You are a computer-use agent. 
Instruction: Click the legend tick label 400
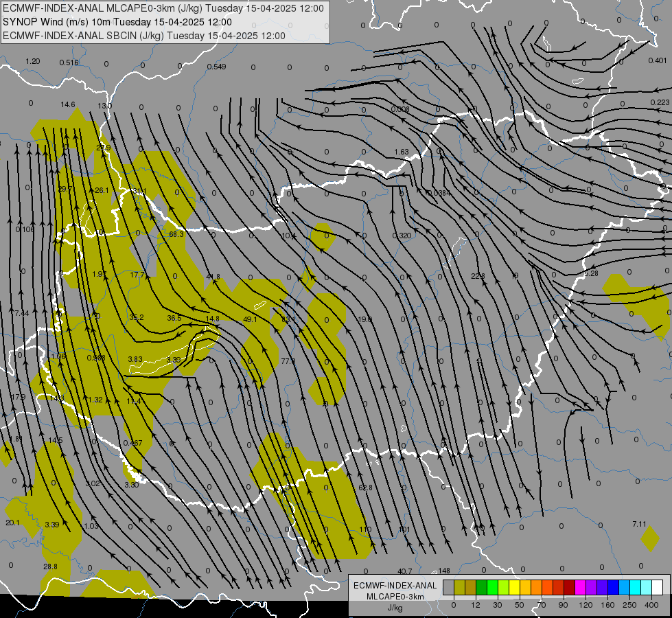[651, 605]
